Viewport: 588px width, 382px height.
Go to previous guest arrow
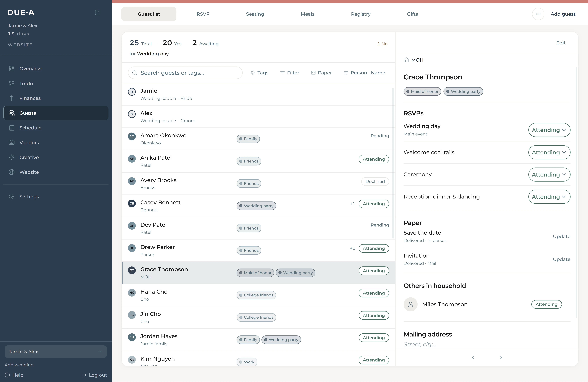click(473, 357)
